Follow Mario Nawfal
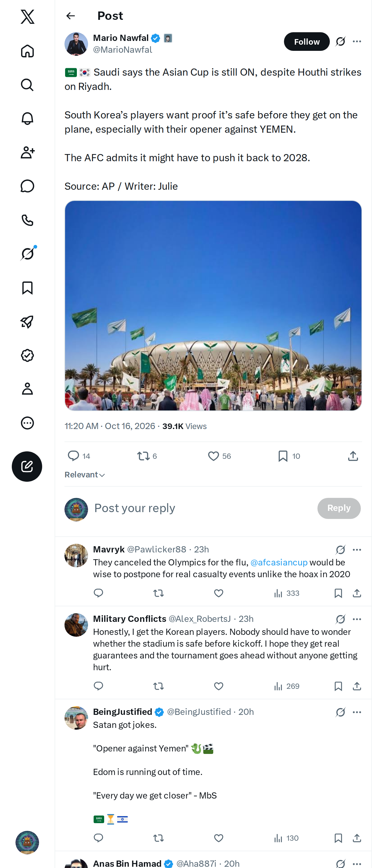The image size is (372, 868). 307,42
